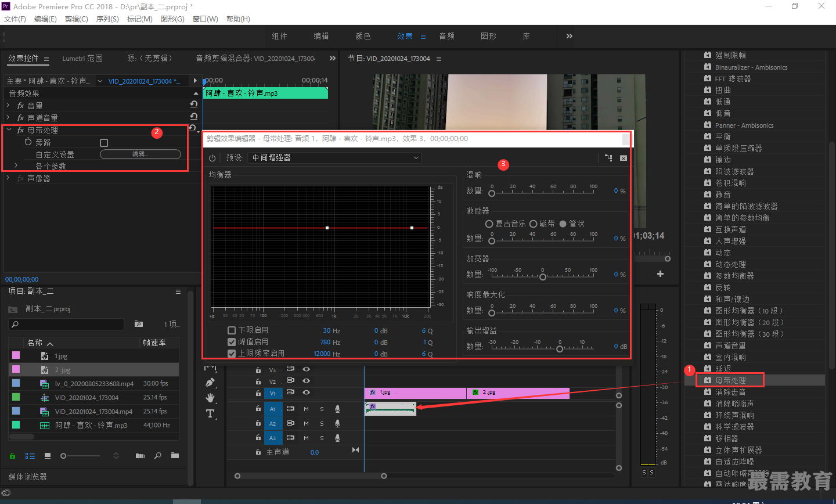Toggle the 旁路 bypass checkbox
This screenshot has width=836, height=504.
[x=104, y=142]
